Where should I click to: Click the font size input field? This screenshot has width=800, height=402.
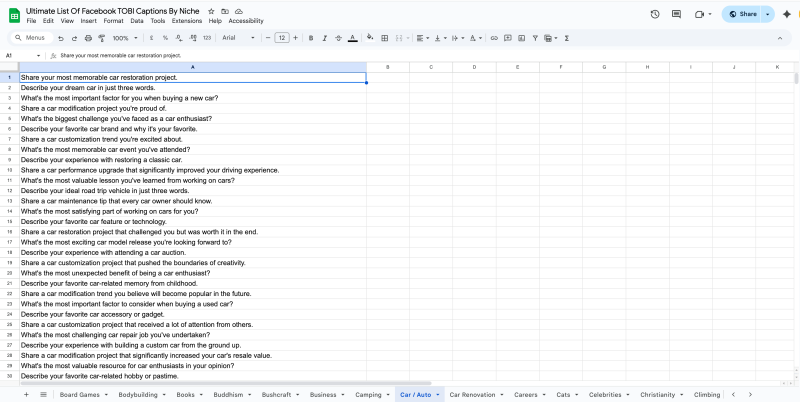coord(282,38)
